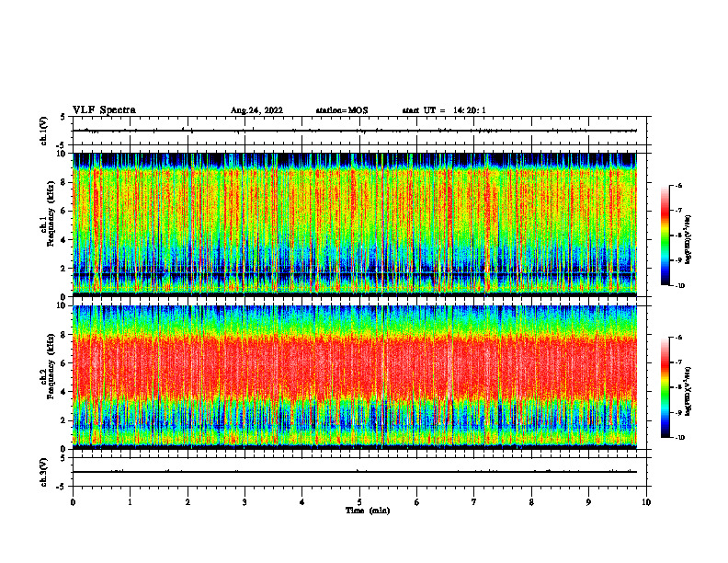Click the ch.1 frequency tick '8'
728x563 pixels.
point(64,182)
